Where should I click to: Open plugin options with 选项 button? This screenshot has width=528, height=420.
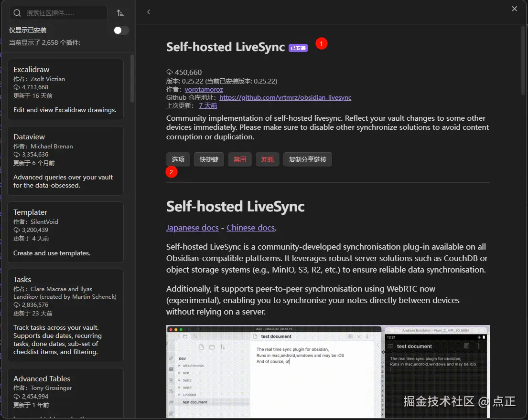click(178, 159)
